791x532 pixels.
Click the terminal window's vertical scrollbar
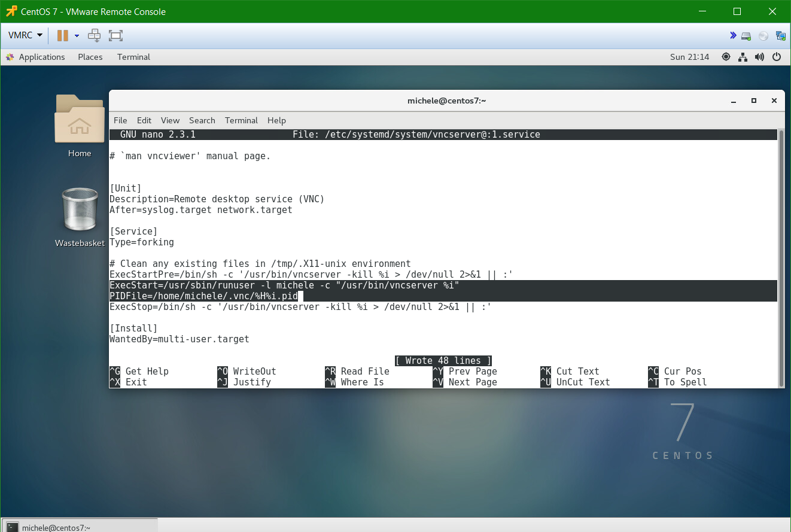(781, 259)
